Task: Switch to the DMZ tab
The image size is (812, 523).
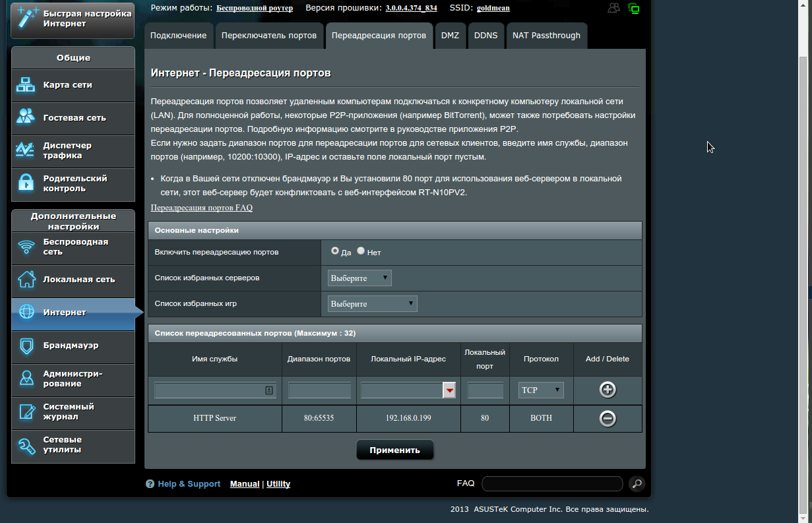Action: tap(450, 36)
